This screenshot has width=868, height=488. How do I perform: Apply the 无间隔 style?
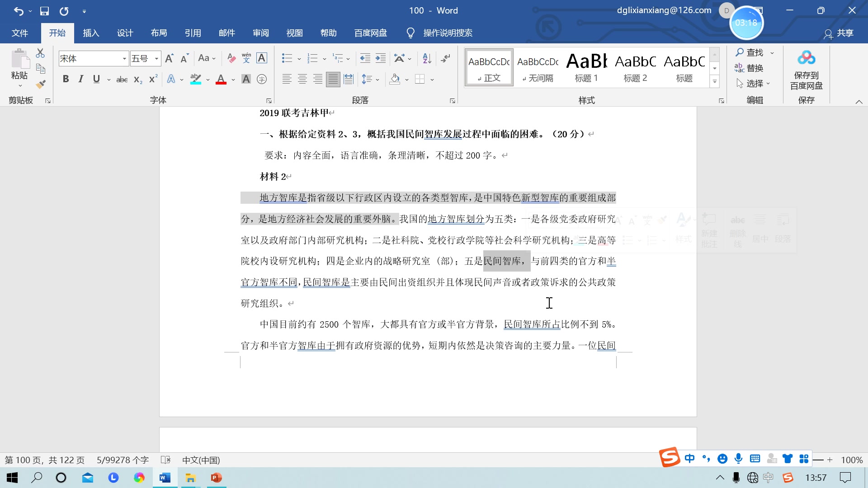click(538, 67)
